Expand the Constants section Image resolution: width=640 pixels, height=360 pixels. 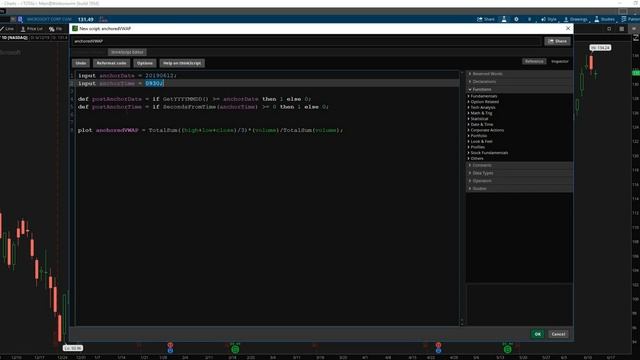[x=519, y=165]
